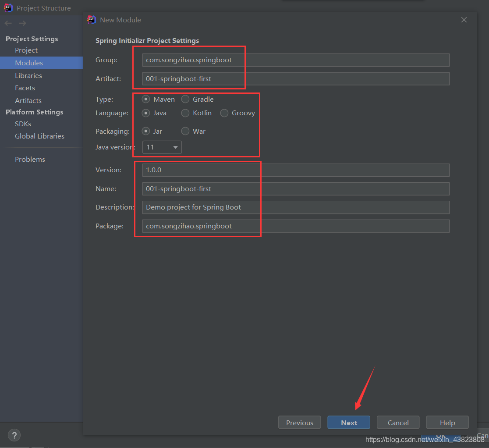Image resolution: width=489 pixels, height=448 pixels.
Task: Click the Name input field
Action: pyautogui.click(x=296, y=189)
